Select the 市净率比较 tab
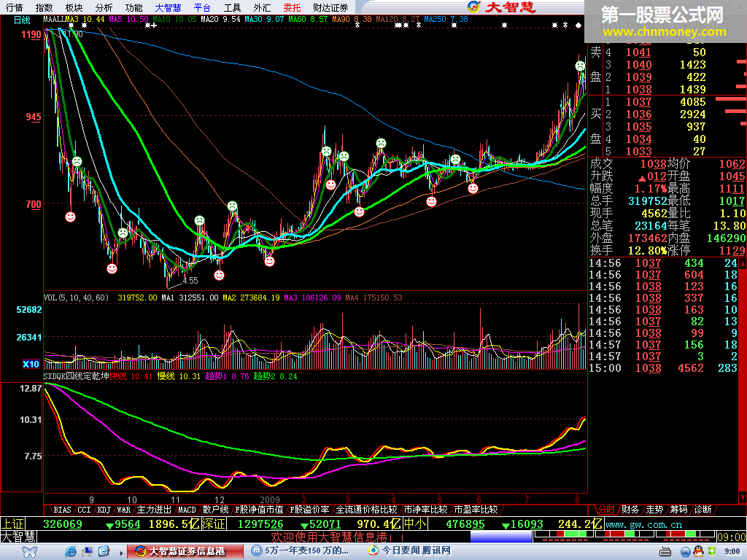The width and height of the screenshot is (747, 560). 425,510
